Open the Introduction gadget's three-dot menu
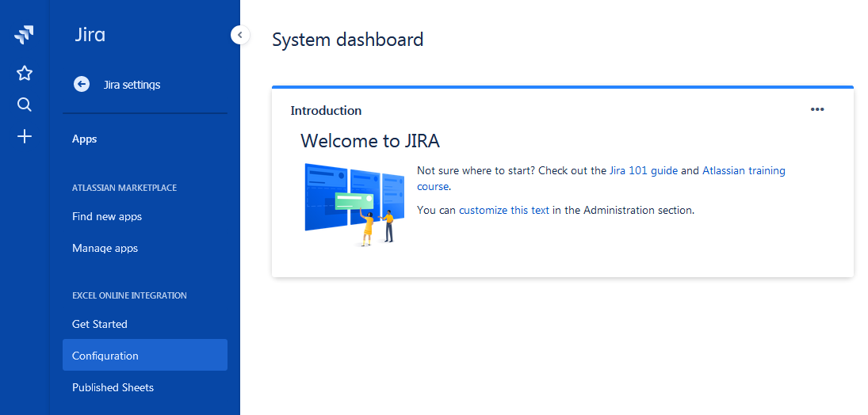This screenshot has height=415, width=868. (817, 110)
